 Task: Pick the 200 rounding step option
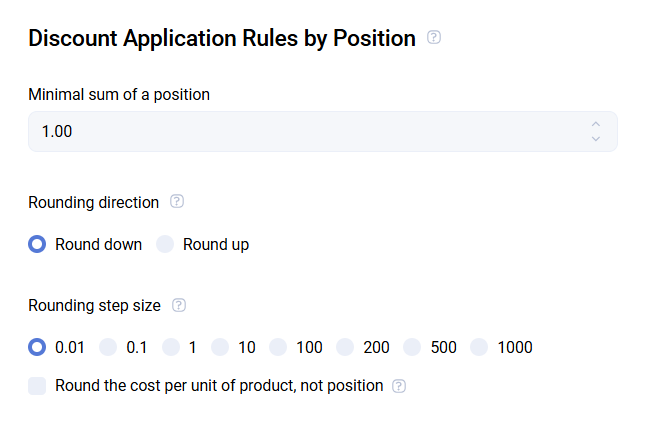(x=346, y=347)
